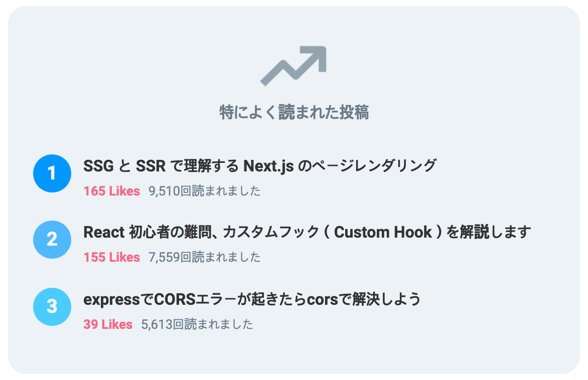This screenshot has width=588, height=380.
Task: Click the rank 2 circle badge
Action: tap(52, 240)
